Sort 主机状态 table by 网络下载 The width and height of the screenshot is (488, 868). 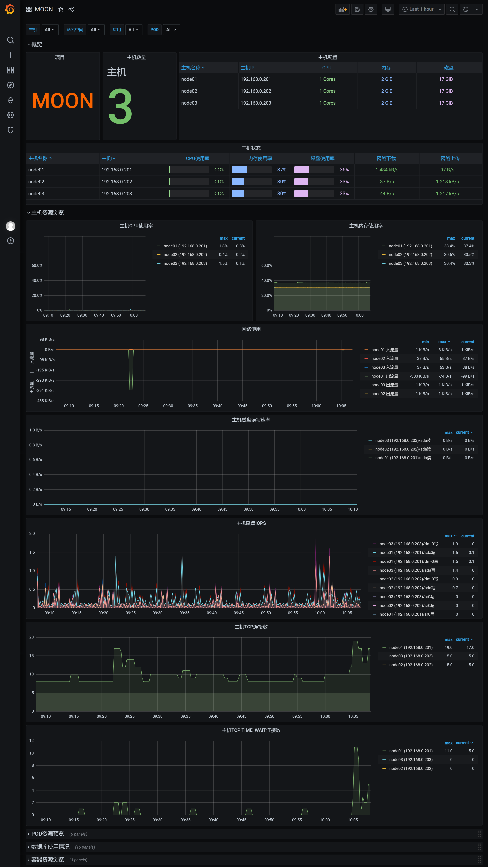pyautogui.click(x=386, y=158)
